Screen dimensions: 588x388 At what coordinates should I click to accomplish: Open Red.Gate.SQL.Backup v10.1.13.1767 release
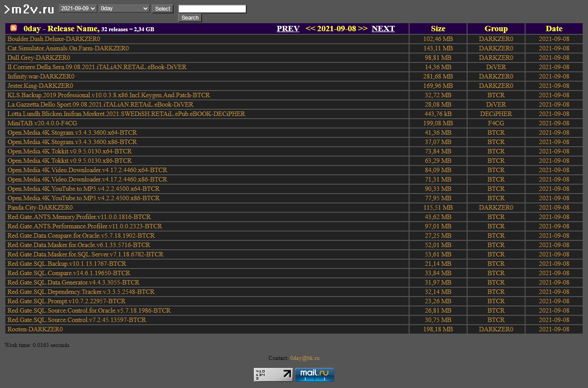point(67,264)
